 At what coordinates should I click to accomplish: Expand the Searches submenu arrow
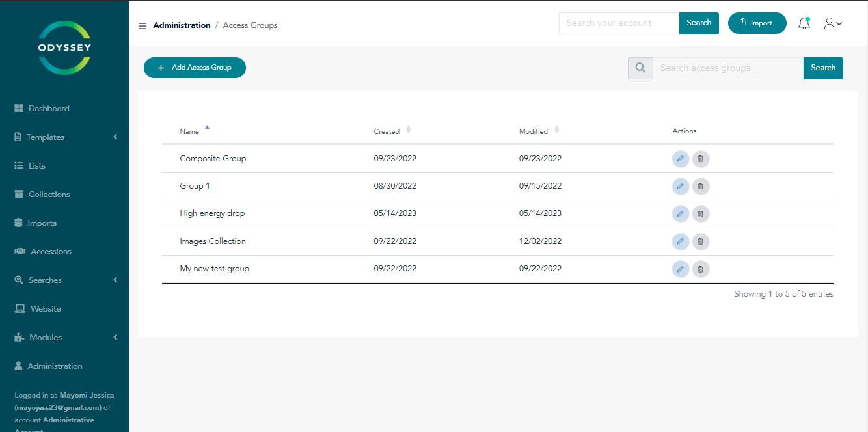(115, 280)
